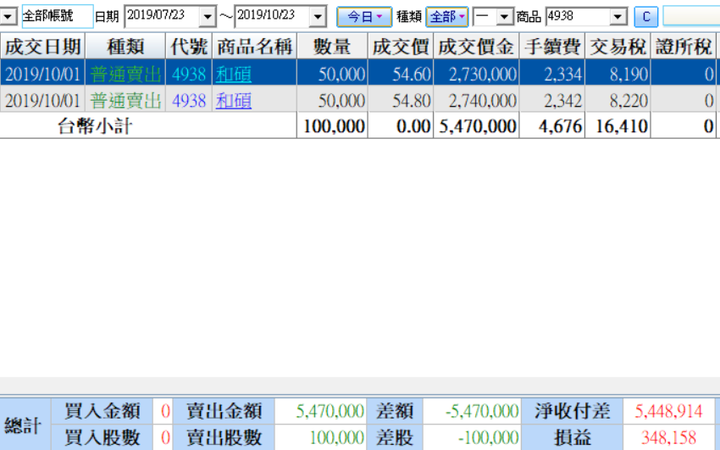Screen dimensions: 720x450
Task: Click subtotal amount 5,470,000 in table
Action: point(478,126)
